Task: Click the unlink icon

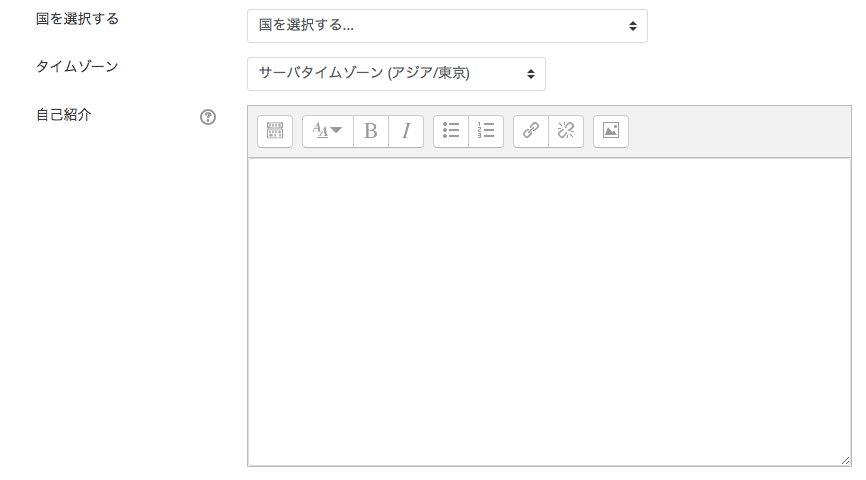Action: pos(566,131)
